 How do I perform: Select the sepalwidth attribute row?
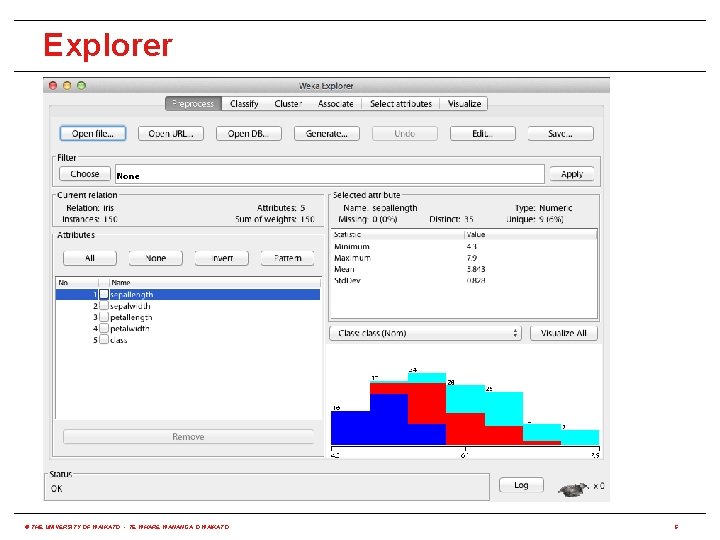[x=188, y=306]
